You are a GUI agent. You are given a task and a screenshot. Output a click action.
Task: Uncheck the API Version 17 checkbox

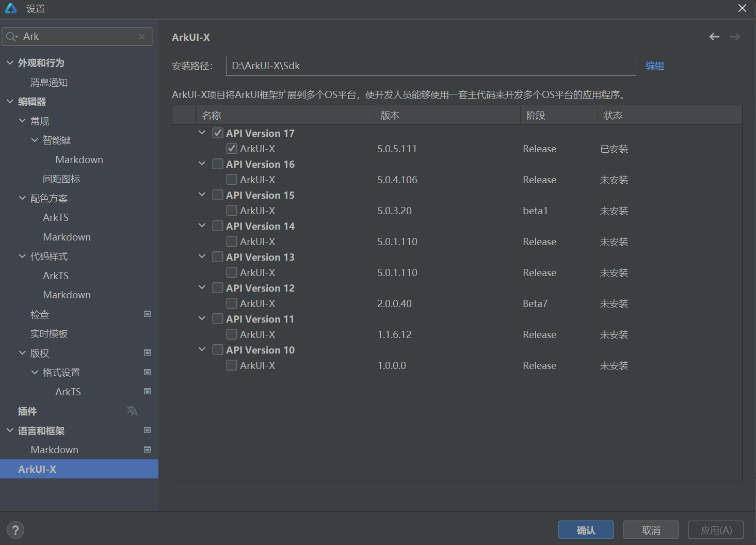(218, 133)
